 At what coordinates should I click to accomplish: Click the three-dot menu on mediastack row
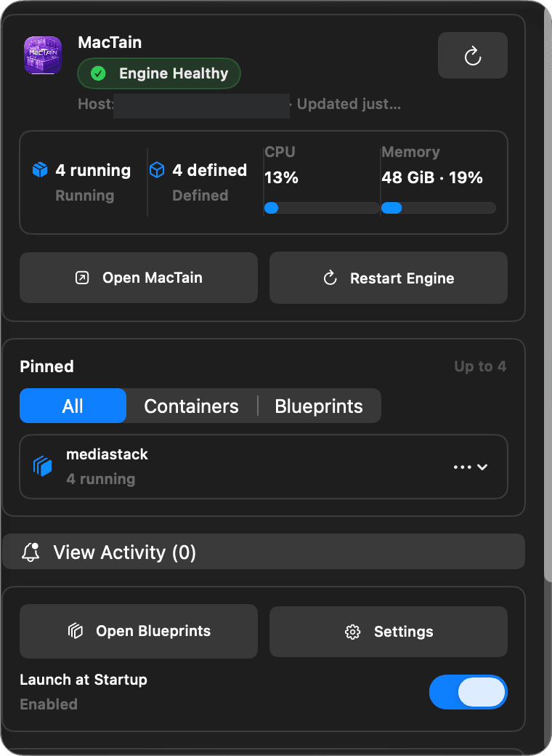point(463,467)
